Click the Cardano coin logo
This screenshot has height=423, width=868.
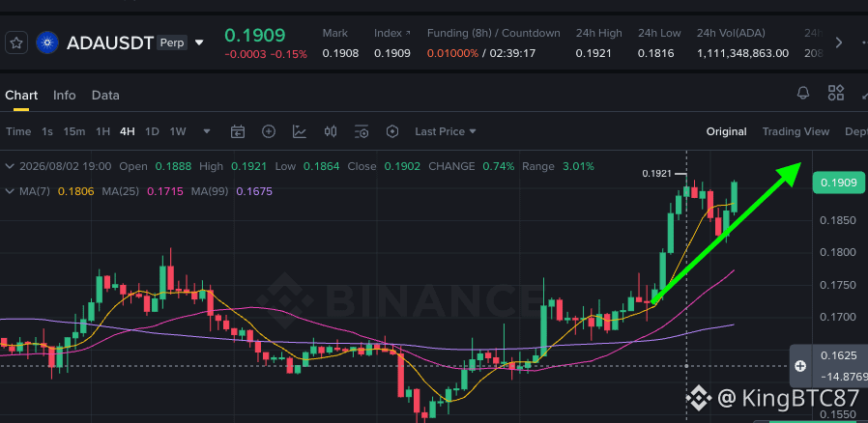[47, 42]
